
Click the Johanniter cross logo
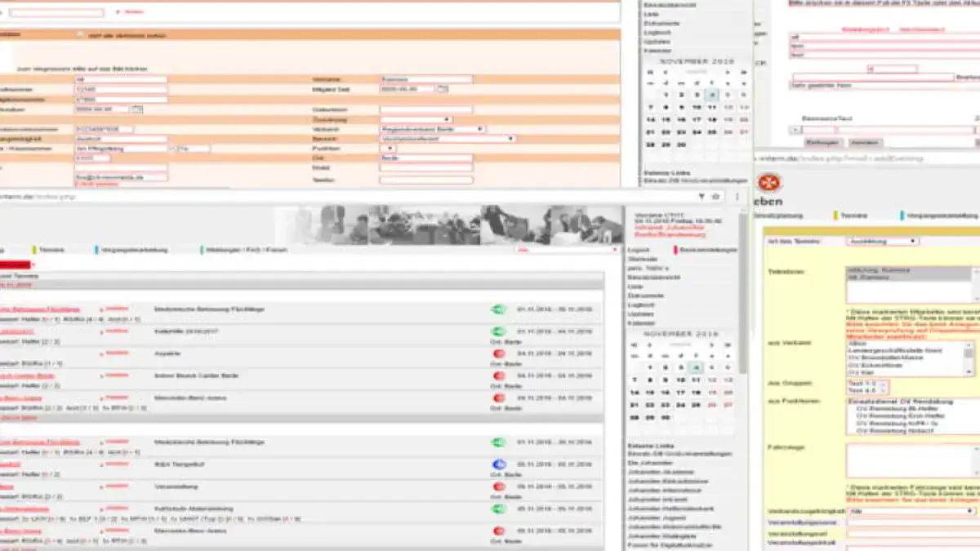[768, 182]
